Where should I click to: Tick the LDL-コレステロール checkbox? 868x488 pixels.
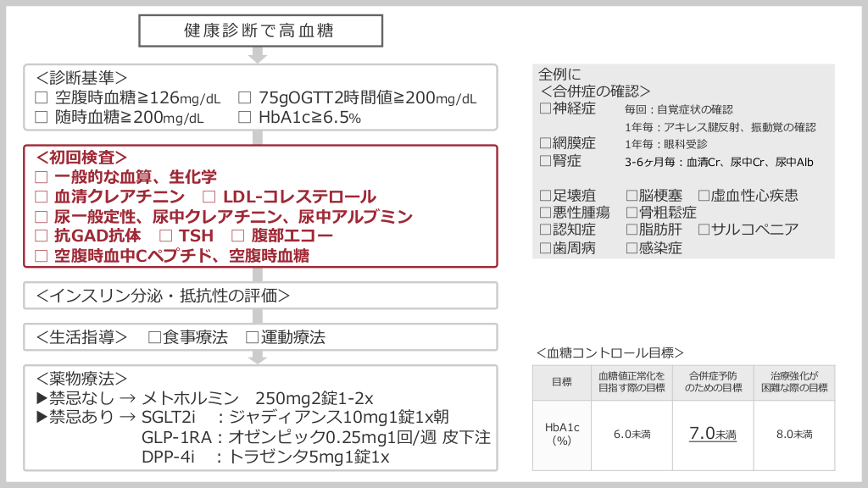pos(209,197)
